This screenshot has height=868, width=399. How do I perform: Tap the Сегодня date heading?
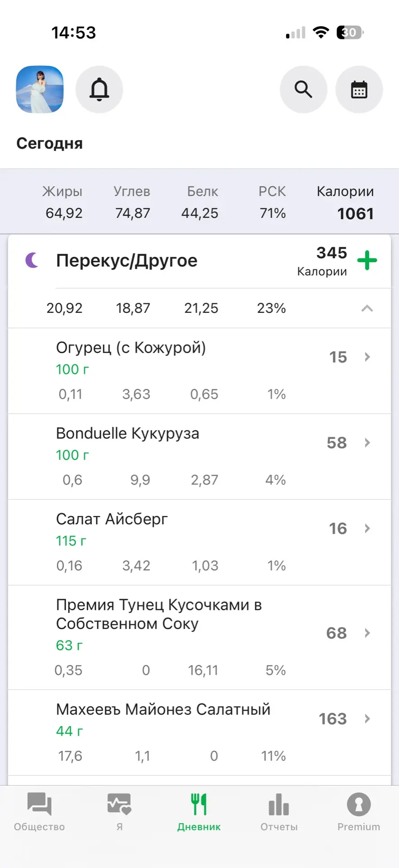point(50,144)
